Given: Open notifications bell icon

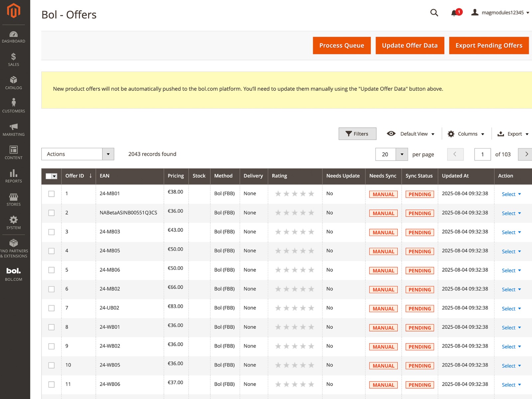Looking at the screenshot, I should pyautogui.click(x=454, y=13).
